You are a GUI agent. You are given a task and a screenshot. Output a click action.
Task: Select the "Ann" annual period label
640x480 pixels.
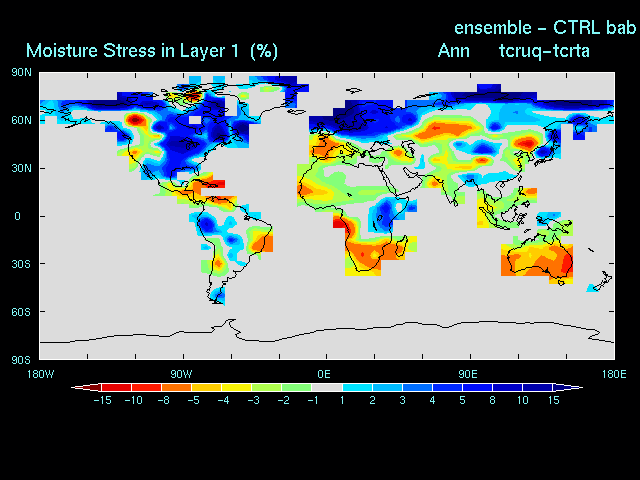(x=454, y=50)
